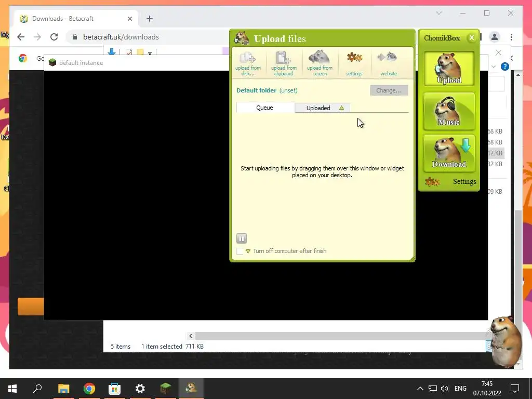The image size is (532, 399).
Task: Open a new Chrome tab
Action: coord(150,19)
